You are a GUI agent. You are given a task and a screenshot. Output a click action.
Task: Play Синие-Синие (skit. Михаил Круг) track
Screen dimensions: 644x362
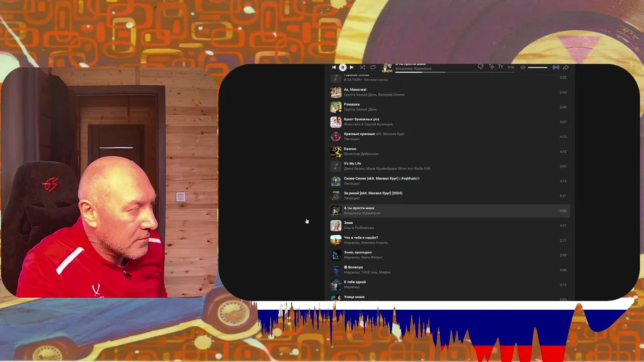coord(382,178)
